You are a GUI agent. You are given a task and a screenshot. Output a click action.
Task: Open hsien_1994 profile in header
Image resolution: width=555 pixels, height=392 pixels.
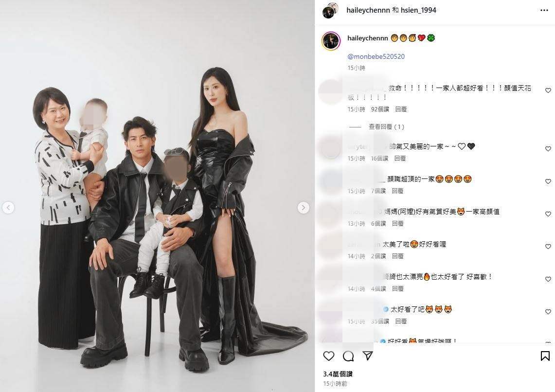[x=418, y=10]
